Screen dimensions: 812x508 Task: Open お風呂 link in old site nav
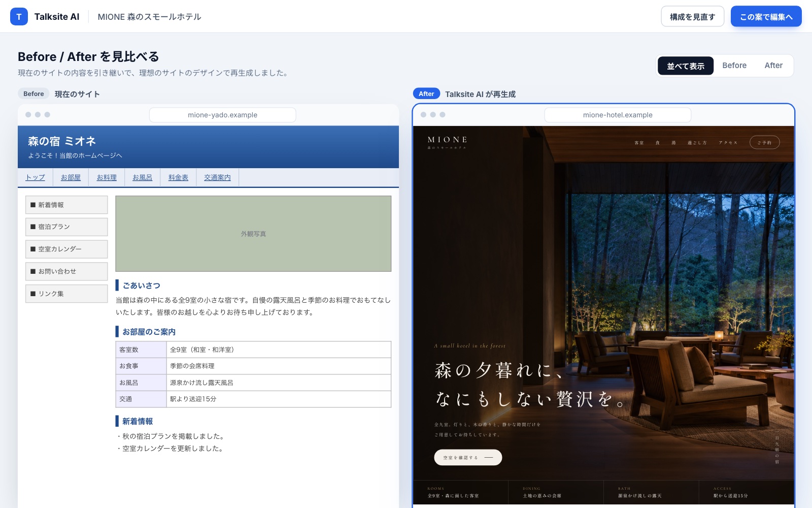142,177
